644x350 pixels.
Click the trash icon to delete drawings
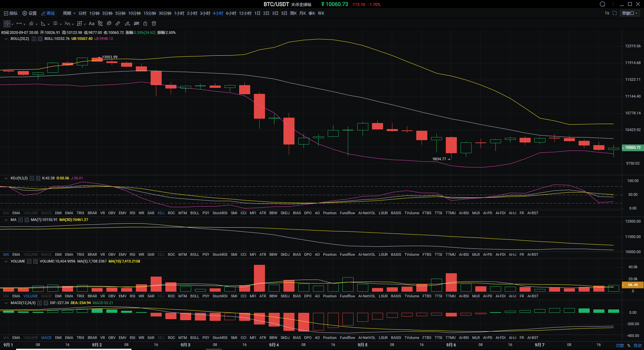coord(154,24)
